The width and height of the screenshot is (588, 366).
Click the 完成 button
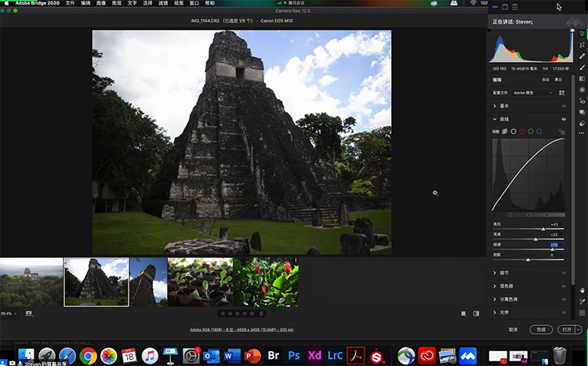point(540,329)
